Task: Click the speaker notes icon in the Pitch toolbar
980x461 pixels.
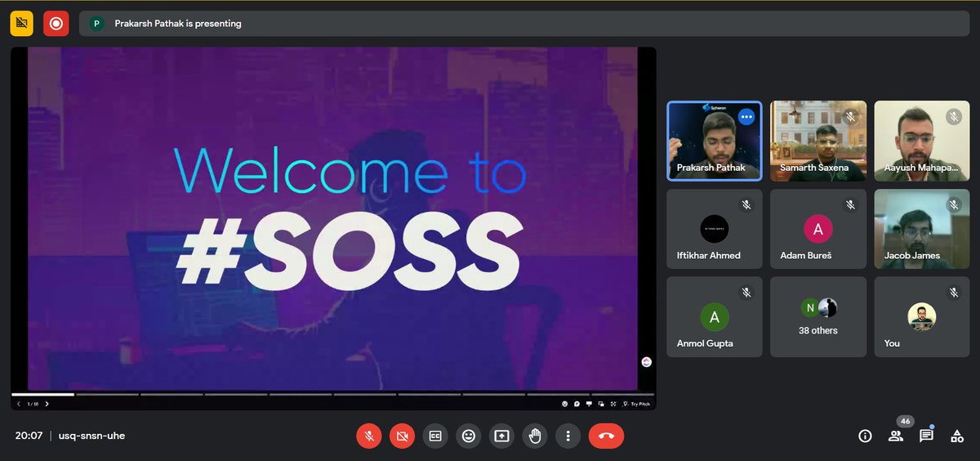Action: (x=589, y=404)
